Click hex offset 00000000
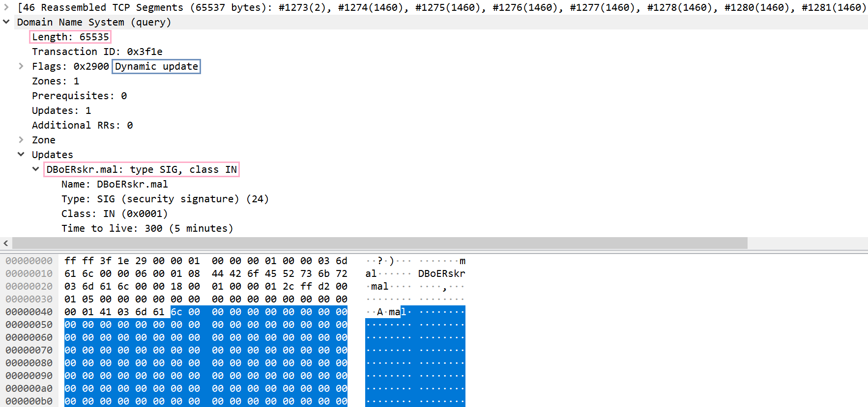868x407 pixels. point(29,261)
